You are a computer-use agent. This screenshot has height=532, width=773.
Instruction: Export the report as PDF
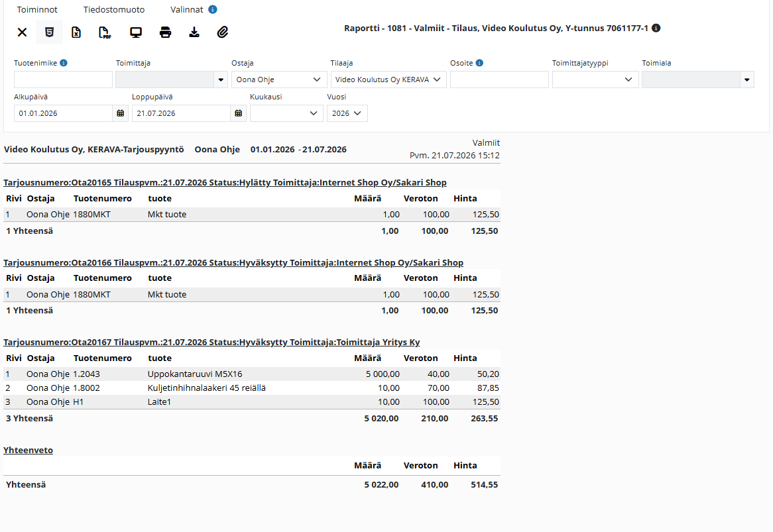pos(105,32)
